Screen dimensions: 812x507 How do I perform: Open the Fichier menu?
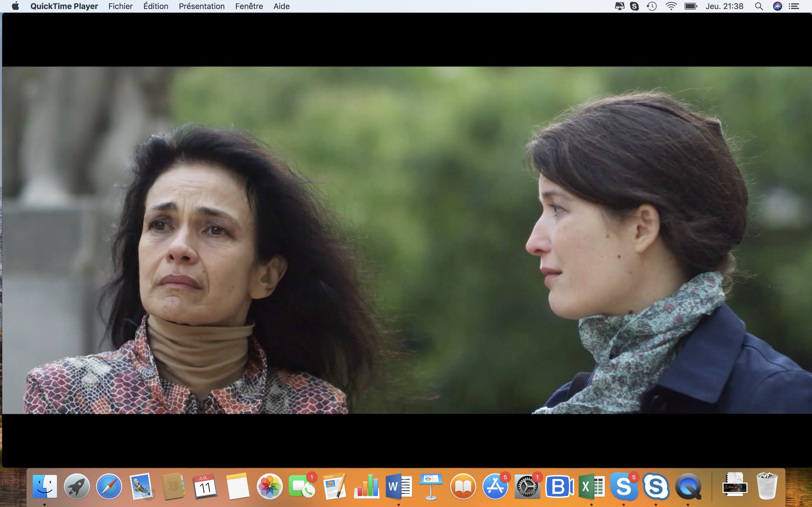(x=120, y=6)
